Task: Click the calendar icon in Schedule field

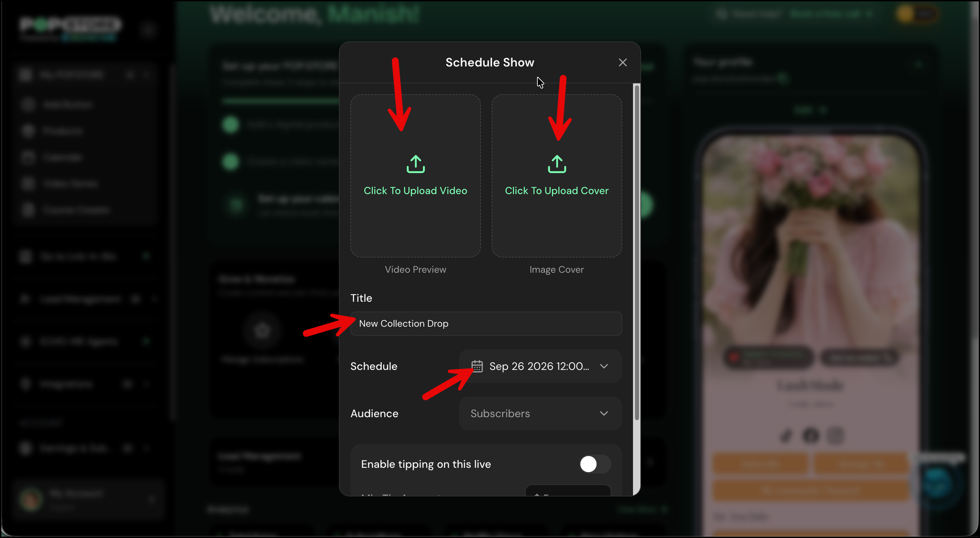Action: 477,366
